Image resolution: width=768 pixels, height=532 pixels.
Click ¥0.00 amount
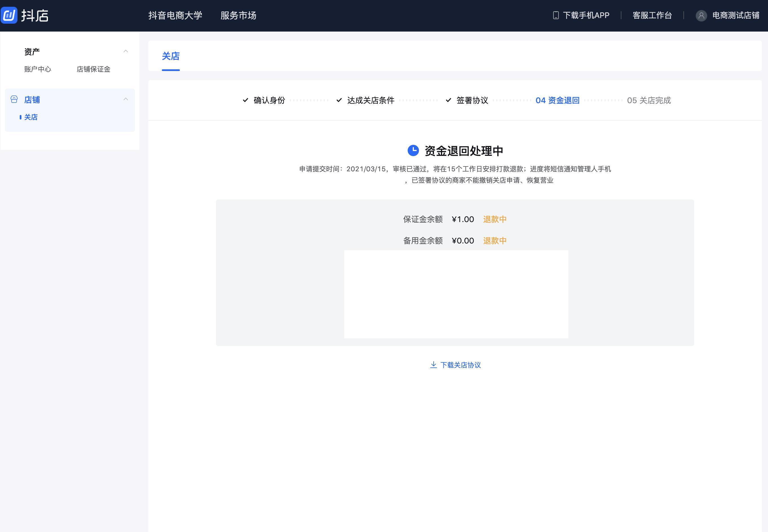(463, 241)
